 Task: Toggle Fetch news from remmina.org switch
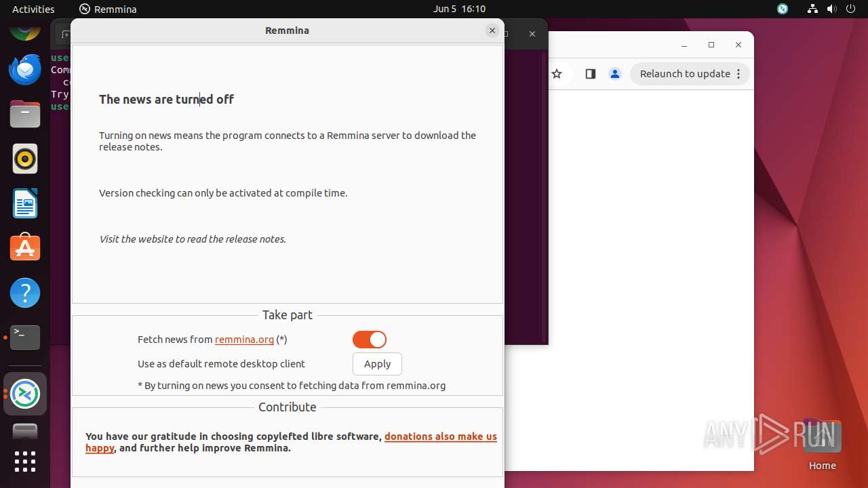click(x=370, y=340)
